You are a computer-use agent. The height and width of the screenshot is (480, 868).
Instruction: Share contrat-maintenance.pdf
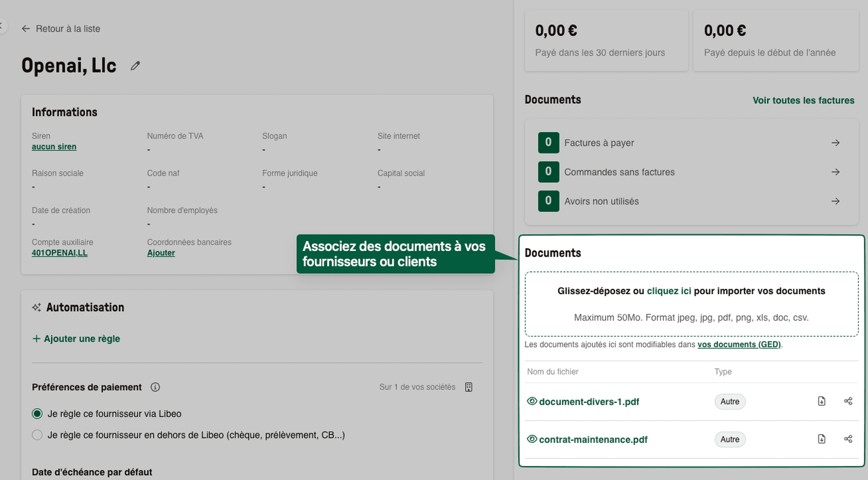pos(849,439)
